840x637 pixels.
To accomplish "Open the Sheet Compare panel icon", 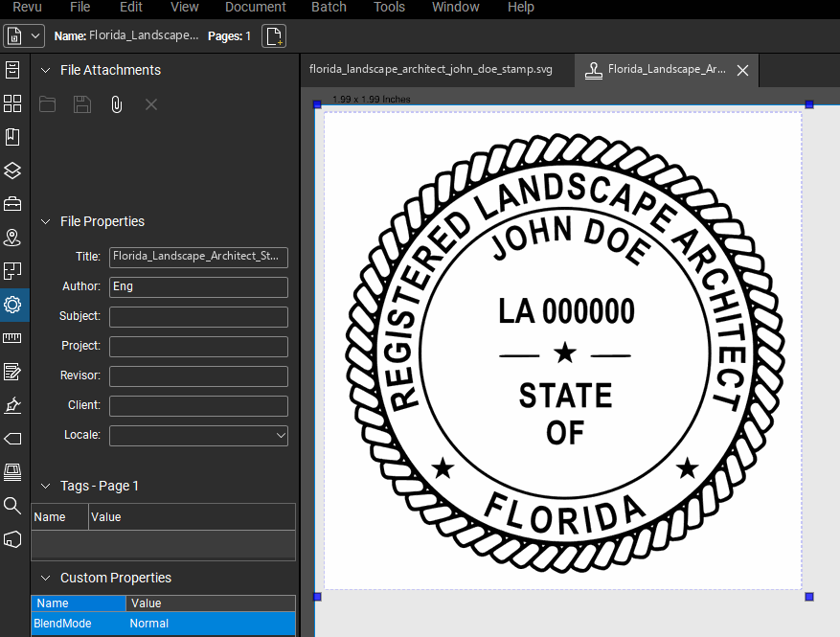I will click(12, 271).
